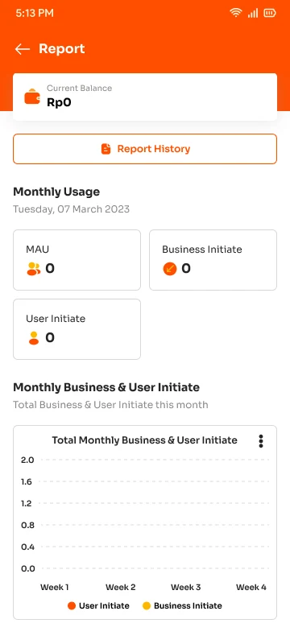The width and height of the screenshot is (290, 644).
Task: Click the document icon in Report History button
Action: pyautogui.click(x=106, y=149)
